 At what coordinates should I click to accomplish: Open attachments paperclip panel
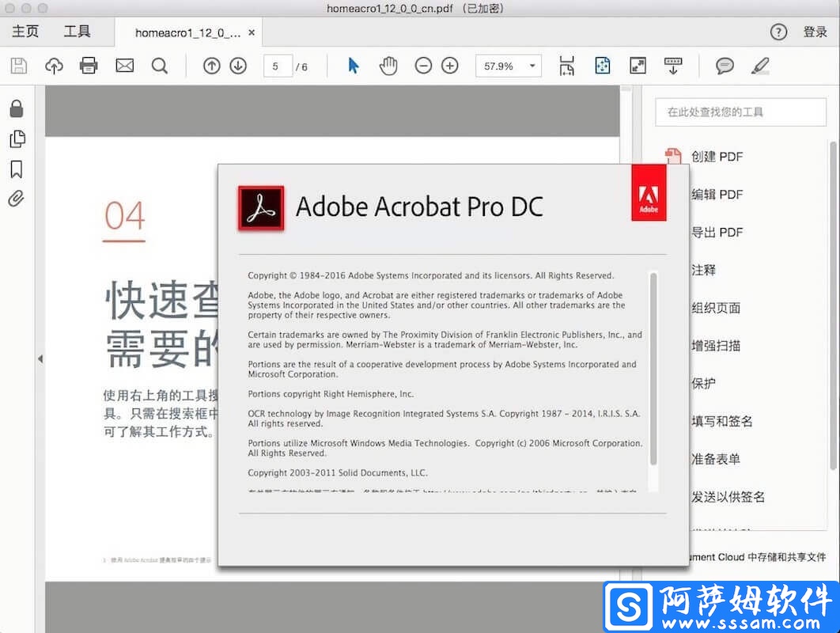pyautogui.click(x=16, y=199)
